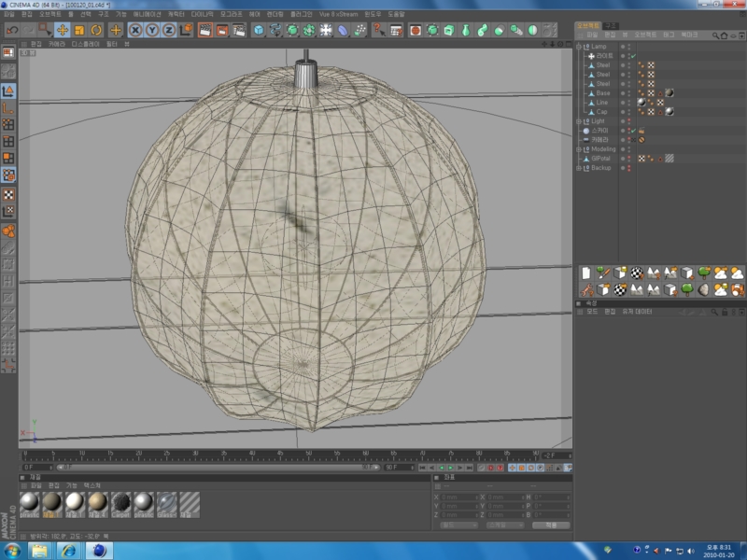Click the HyperNURBS generator icon
Viewport: 747px width, 560px height.
tap(292, 31)
